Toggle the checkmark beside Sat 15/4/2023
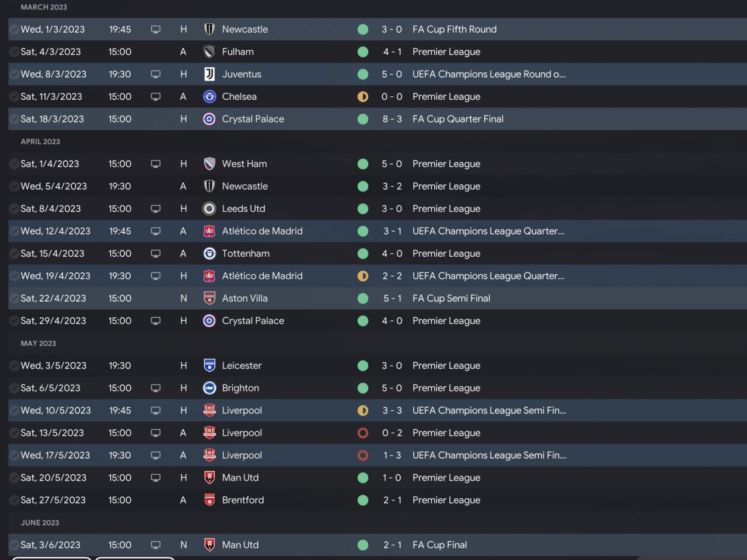The height and width of the screenshot is (560, 747). [x=14, y=254]
